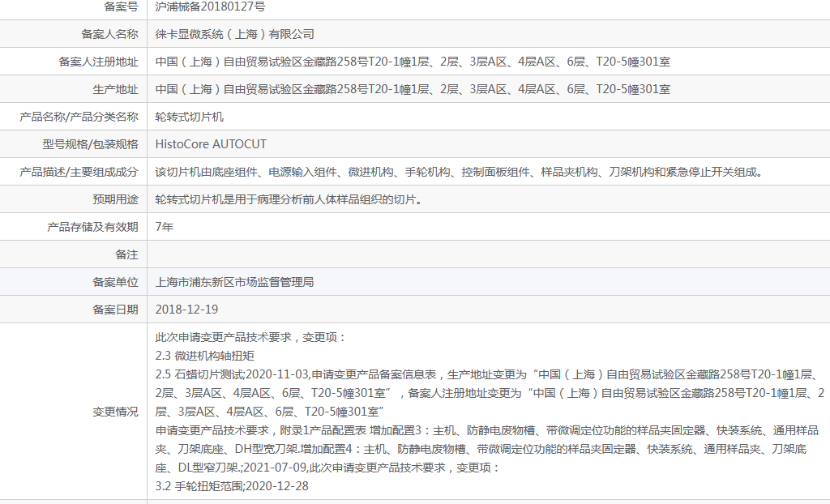Select product name 轮转式切片机

pos(190,117)
